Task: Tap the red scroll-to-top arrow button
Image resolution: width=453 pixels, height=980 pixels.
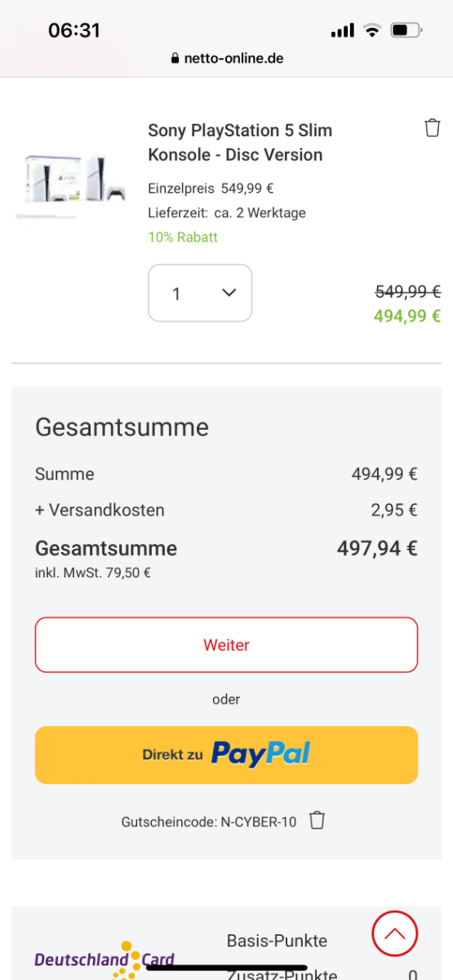Action: click(395, 933)
